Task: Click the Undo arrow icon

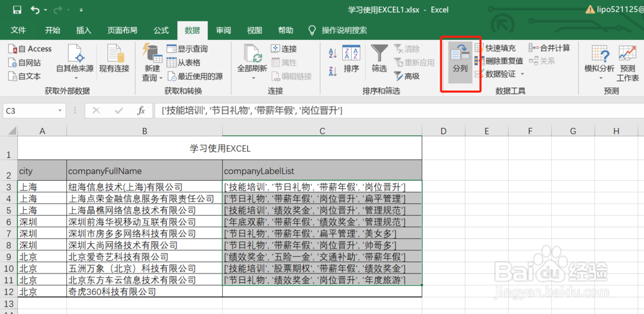Action: pyautogui.click(x=35, y=10)
